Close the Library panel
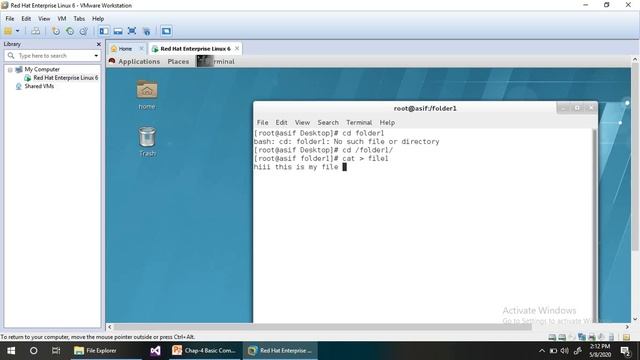640x360 pixels. point(98,44)
